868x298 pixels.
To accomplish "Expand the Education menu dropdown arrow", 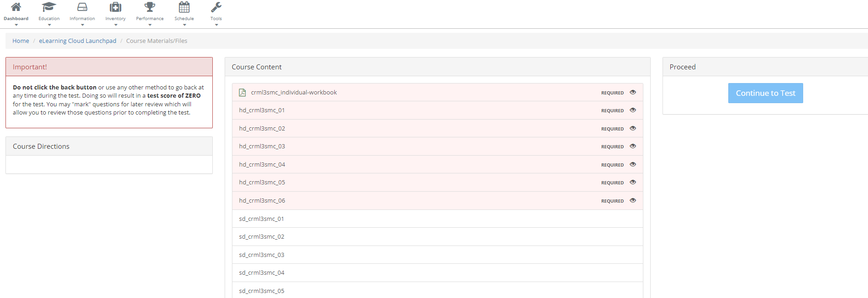I will click(49, 25).
